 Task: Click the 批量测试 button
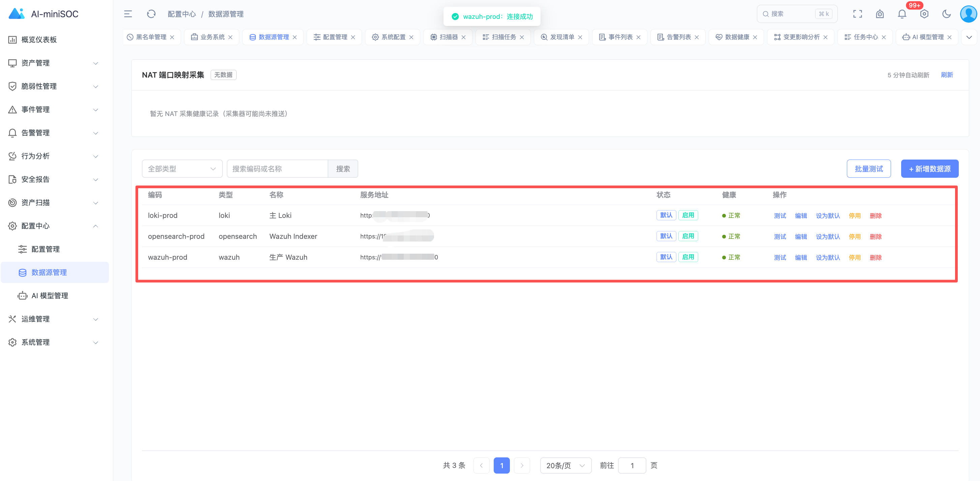[869, 169]
